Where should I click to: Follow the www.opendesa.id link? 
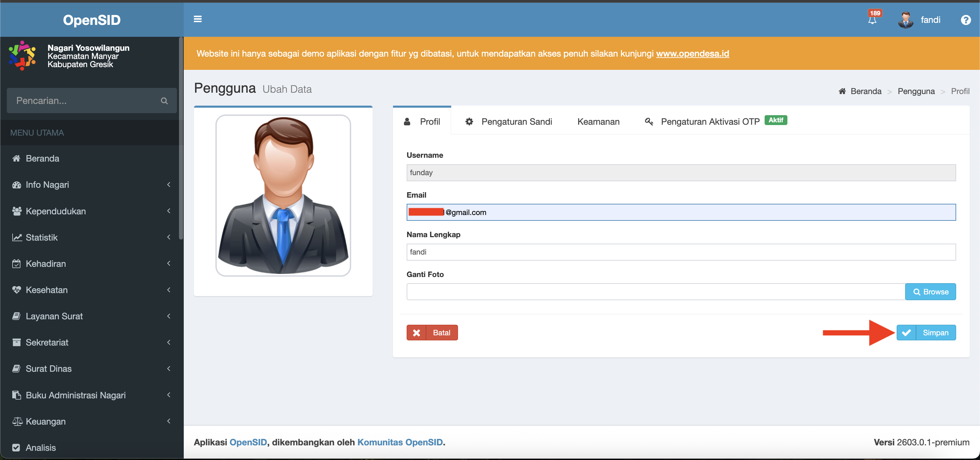click(692, 53)
